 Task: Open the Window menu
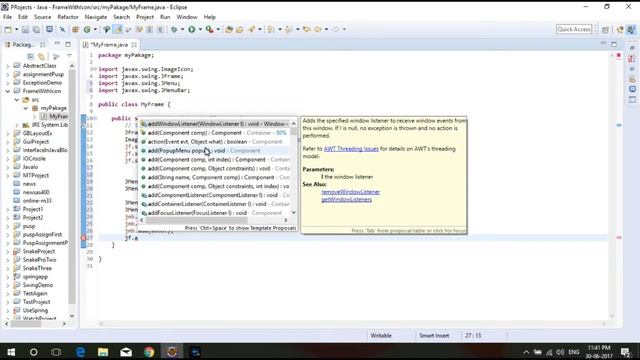coord(187,17)
